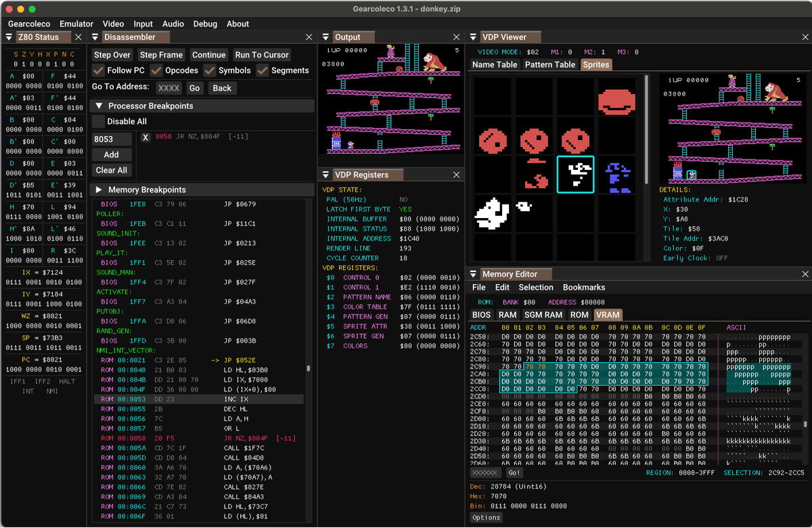Collapse the Z80 Status panel triangle
Screen dimensions: 812x528
point(9,37)
